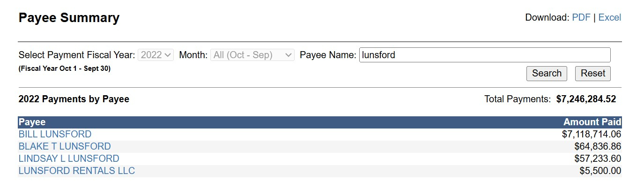This screenshot has height=189, width=644.
Task: Open the LUNSFORD RENTALS LLC link
Action: coord(77,171)
